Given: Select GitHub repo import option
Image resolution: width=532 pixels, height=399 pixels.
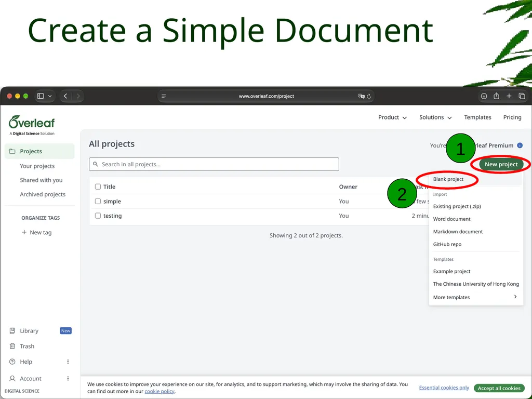Looking at the screenshot, I should pos(447,244).
